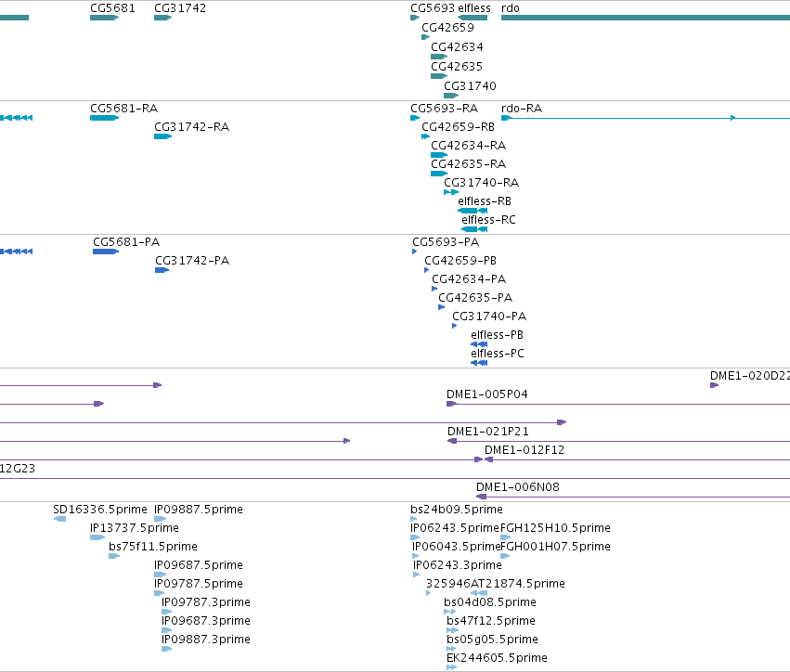Click the IP06043.5prime EST label
Screen dimensions: 790x672
(456, 547)
